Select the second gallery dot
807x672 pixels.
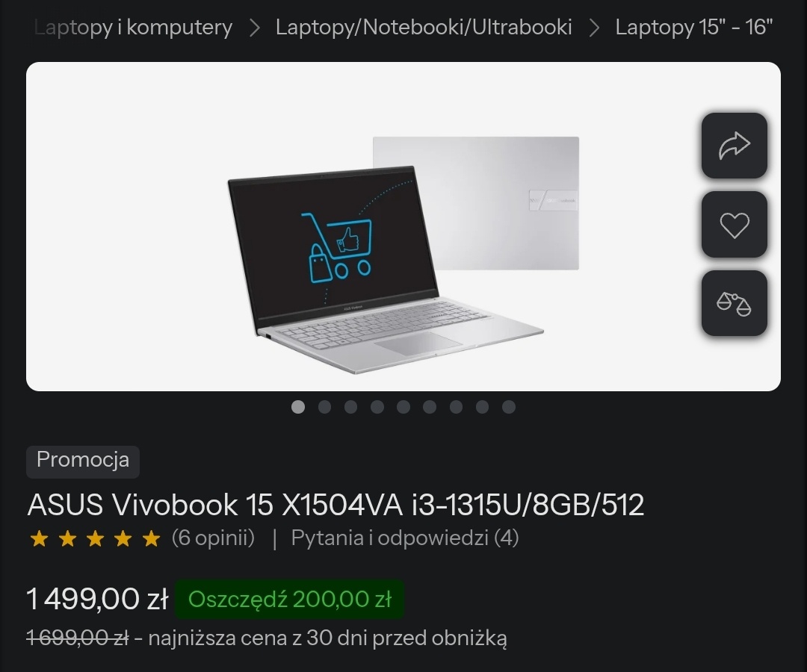pos(324,407)
